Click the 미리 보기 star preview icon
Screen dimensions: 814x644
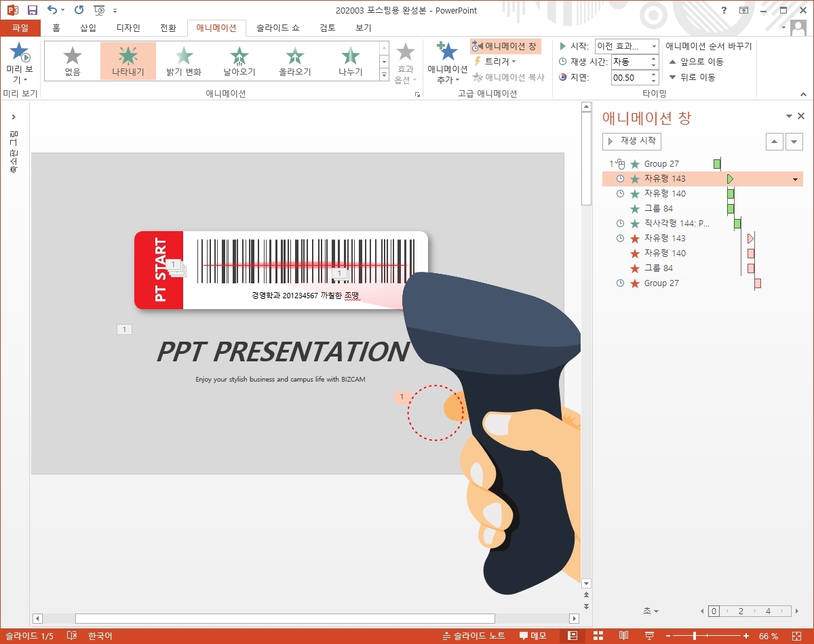click(19, 52)
